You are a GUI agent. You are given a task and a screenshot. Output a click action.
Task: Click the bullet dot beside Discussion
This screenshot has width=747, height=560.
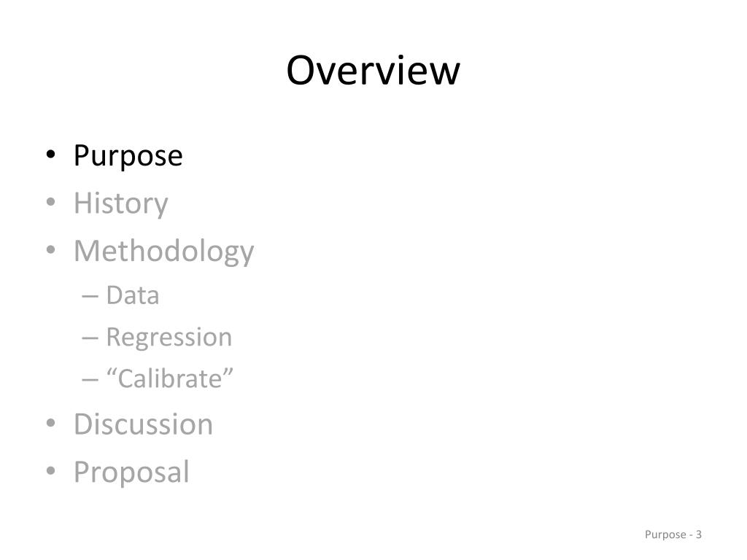click(51, 423)
